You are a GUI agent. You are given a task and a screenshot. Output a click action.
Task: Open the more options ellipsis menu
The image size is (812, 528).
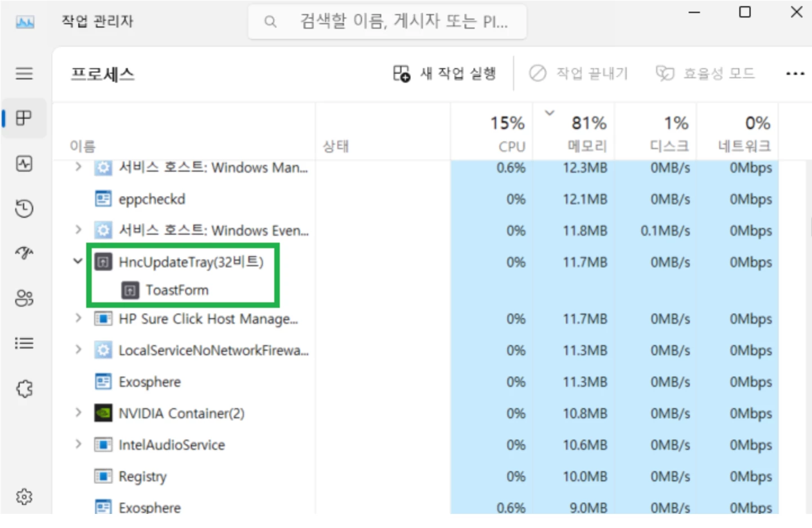coord(795,74)
